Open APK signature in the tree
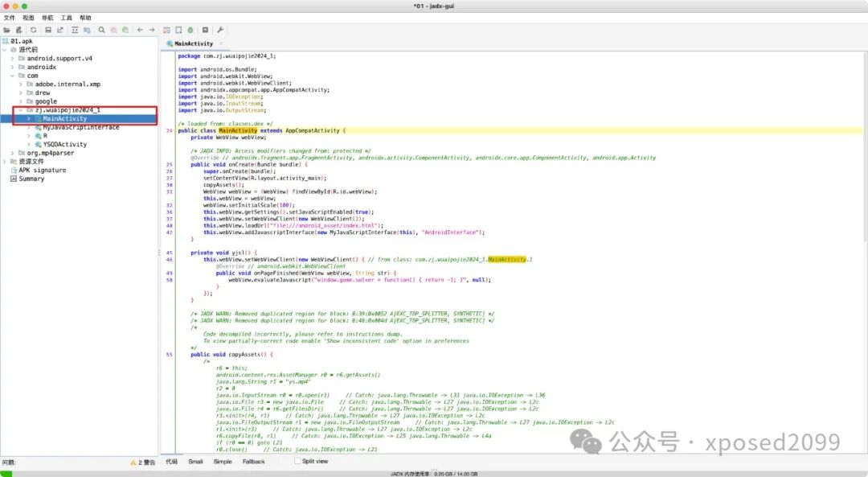Screen dimensions: 868x477 [x=42, y=170]
